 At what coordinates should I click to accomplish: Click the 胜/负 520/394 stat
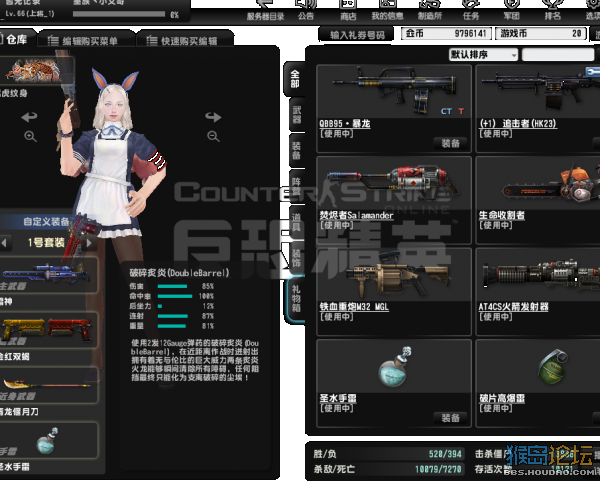388,454
